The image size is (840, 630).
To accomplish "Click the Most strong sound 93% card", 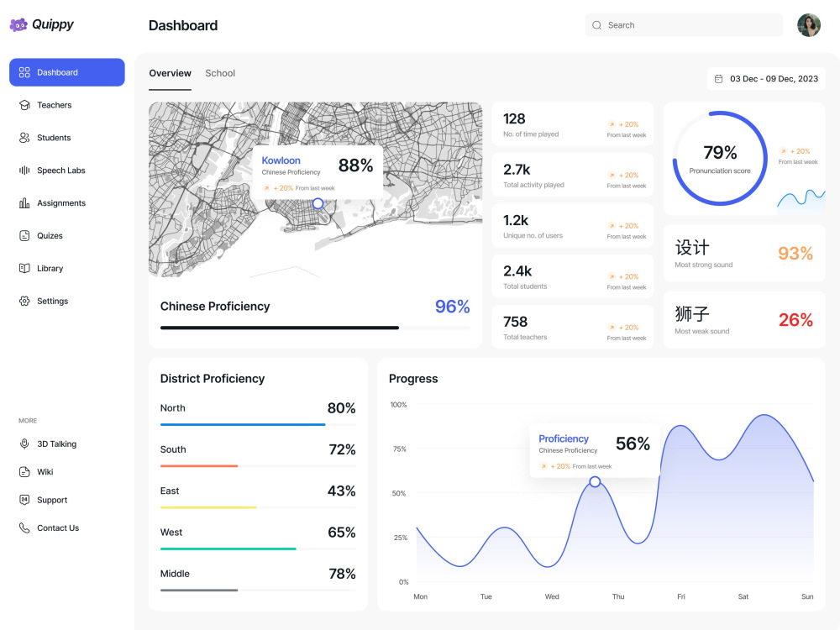I will (x=744, y=254).
